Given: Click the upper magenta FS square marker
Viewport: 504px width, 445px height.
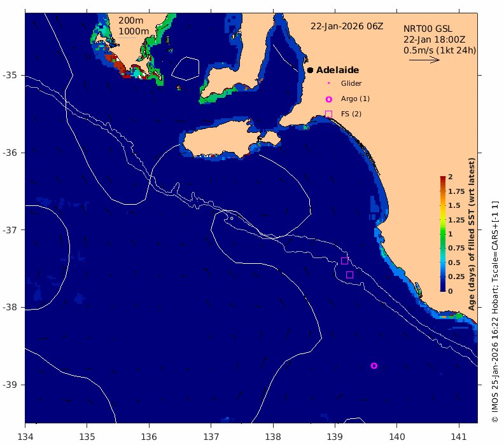Looking at the screenshot, I should tap(344, 261).
